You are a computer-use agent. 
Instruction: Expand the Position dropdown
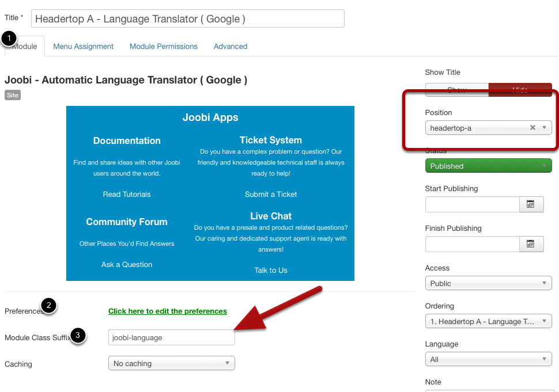tap(489, 128)
